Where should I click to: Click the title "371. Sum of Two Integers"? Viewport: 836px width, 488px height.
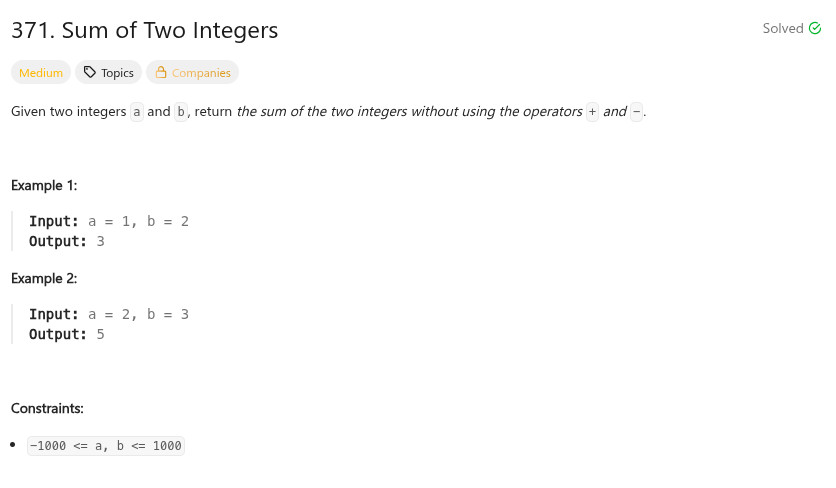point(144,31)
